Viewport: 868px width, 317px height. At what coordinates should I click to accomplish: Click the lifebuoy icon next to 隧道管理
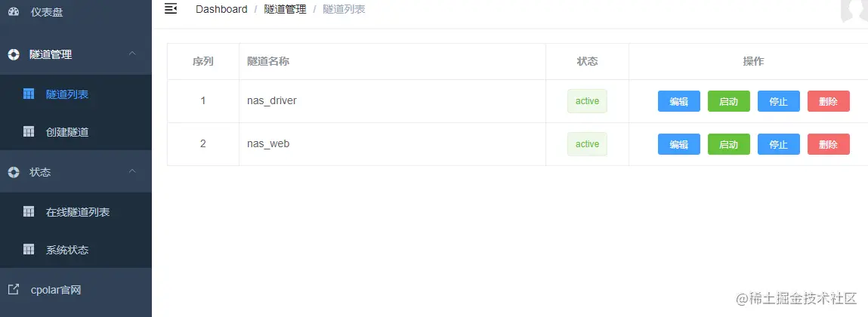[14, 54]
